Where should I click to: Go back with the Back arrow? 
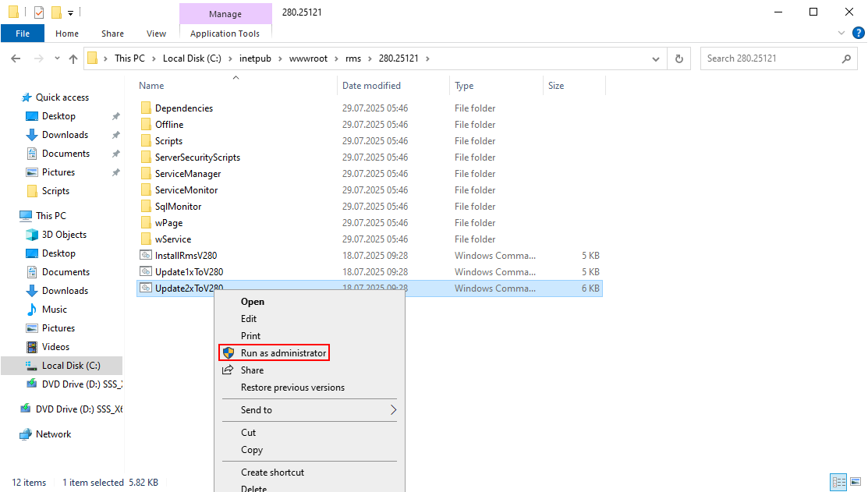click(x=16, y=58)
